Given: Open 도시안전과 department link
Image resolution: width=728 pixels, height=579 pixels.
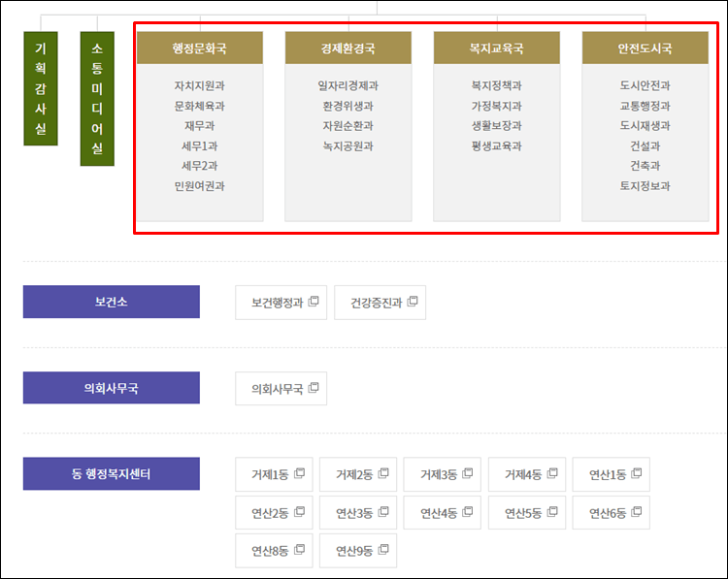Looking at the screenshot, I should [645, 85].
